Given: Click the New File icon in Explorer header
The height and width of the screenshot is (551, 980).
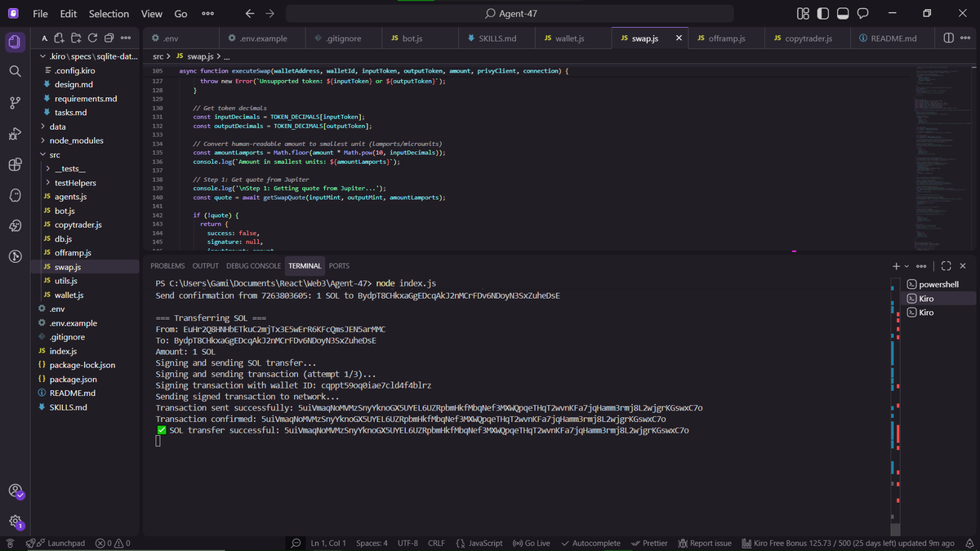Looking at the screenshot, I should (x=59, y=38).
